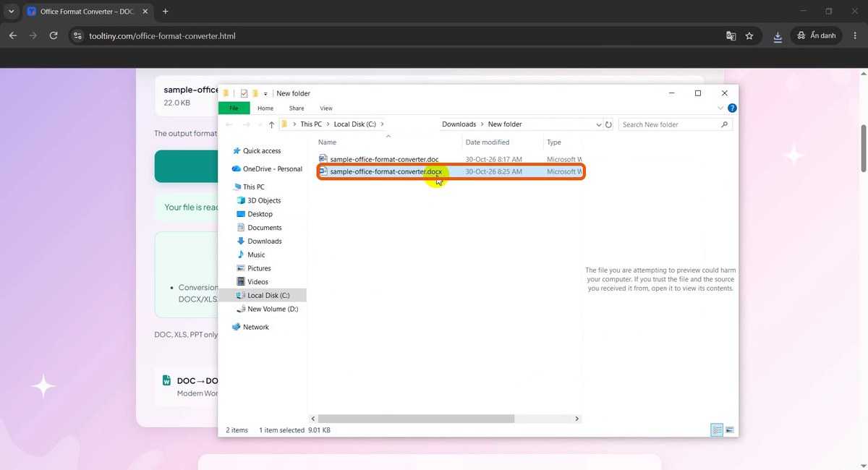Screen dimensions: 868x470
Task: Open the Music folder icon in sidebar
Action: pyautogui.click(x=242, y=255)
